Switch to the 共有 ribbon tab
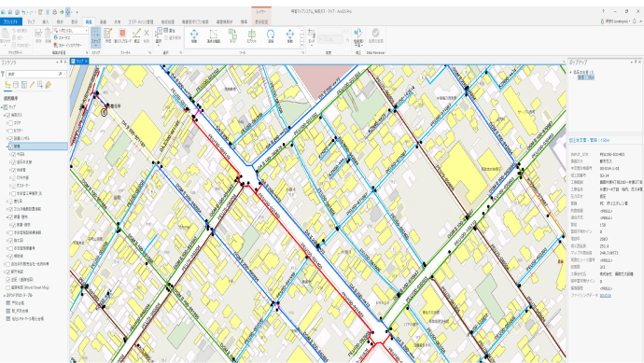The image size is (644, 363). pyautogui.click(x=118, y=21)
